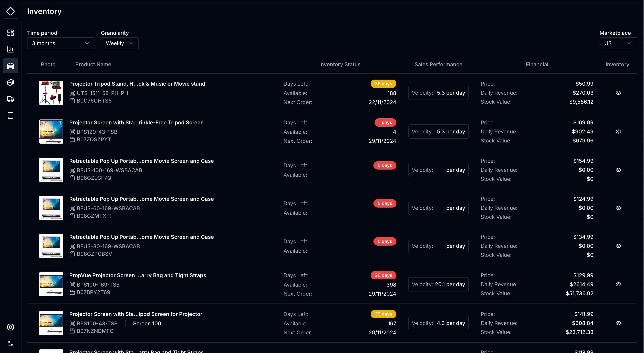
Task: Click the Product Name column header
Action: tap(93, 65)
